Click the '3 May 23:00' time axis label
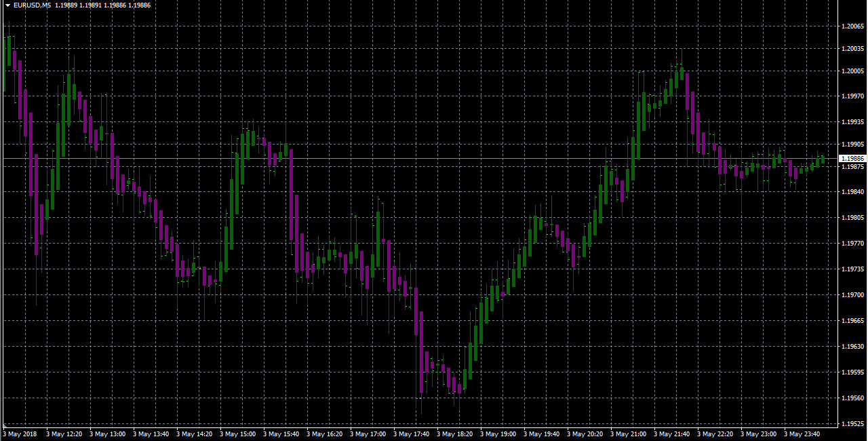The height and width of the screenshot is (441, 868). 758,434
